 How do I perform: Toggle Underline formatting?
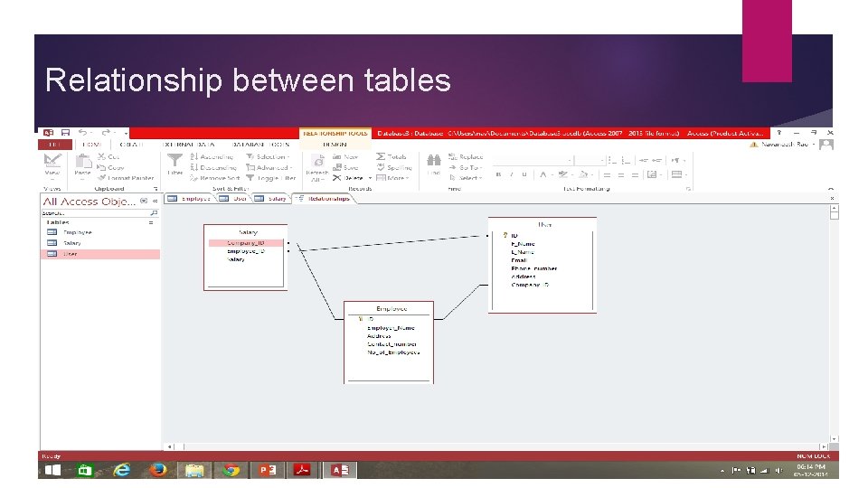(x=524, y=174)
